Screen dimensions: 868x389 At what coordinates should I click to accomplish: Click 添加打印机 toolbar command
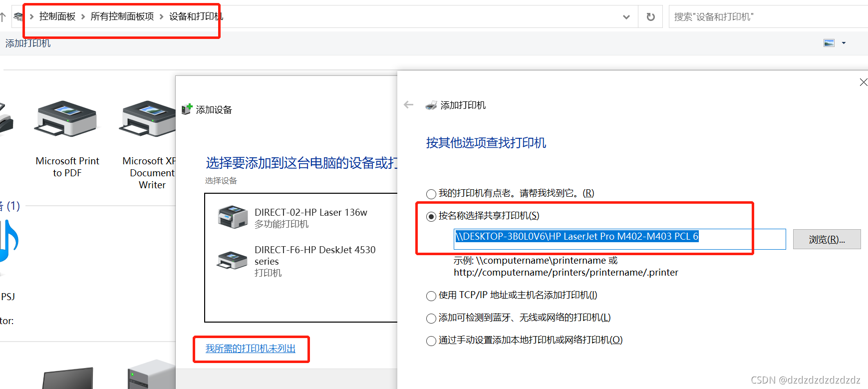point(28,43)
